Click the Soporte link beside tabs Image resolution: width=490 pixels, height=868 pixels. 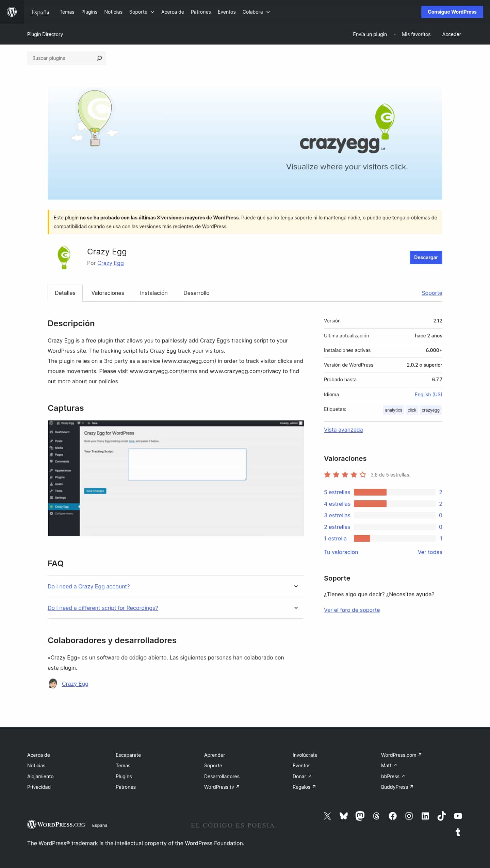tap(432, 293)
